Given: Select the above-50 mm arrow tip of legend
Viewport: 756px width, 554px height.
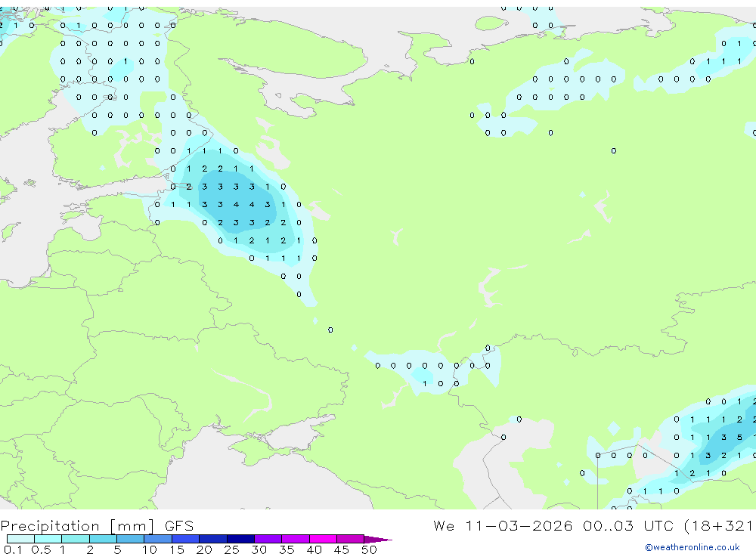Looking at the screenshot, I should click(378, 540).
